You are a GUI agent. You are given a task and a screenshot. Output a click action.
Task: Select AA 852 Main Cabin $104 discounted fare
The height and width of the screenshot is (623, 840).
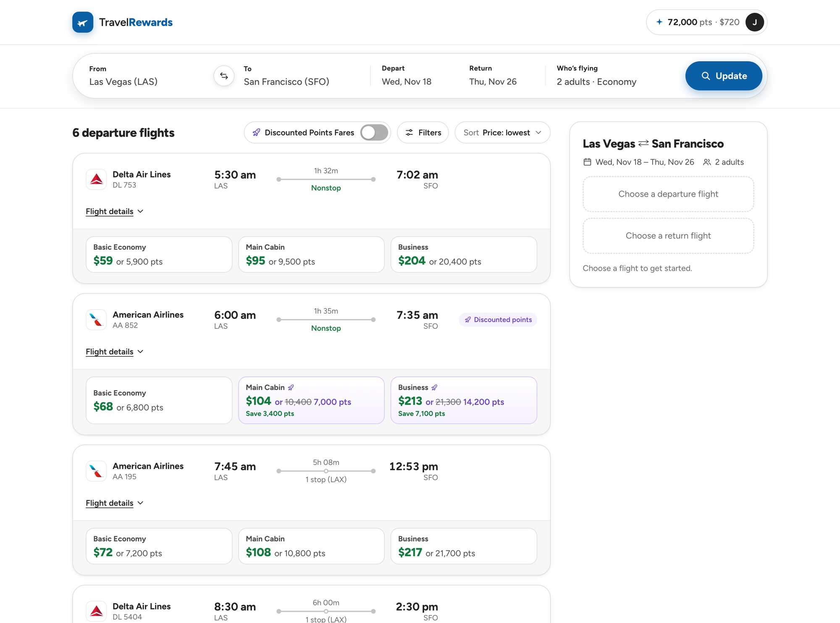pyautogui.click(x=311, y=400)
